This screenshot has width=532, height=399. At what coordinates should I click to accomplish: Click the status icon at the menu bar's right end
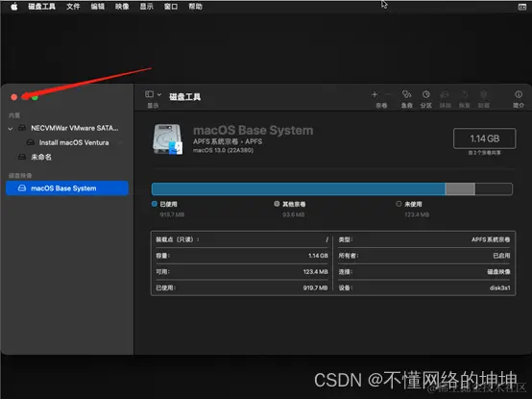(522, 7)
